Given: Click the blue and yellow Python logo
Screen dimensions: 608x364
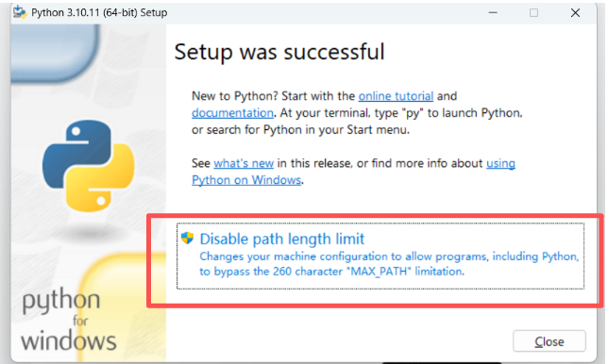Looking at the screenshot, I should 89,166.
